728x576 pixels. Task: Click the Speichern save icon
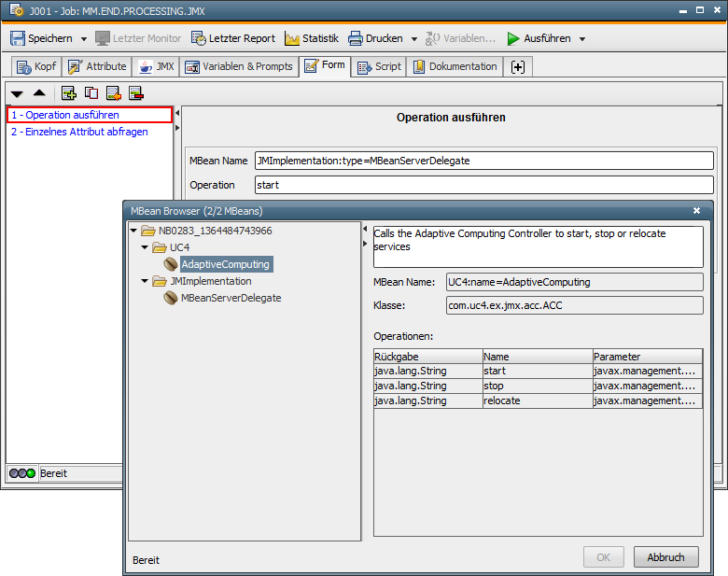pyautogui.click(x=18, y=38)
